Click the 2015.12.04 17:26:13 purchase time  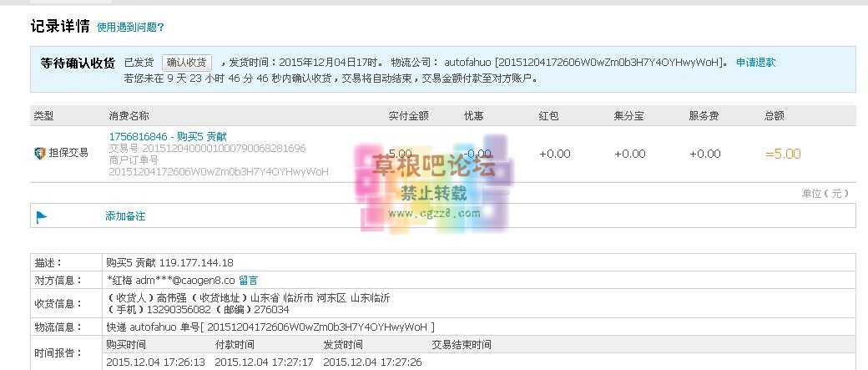(155, 362)
